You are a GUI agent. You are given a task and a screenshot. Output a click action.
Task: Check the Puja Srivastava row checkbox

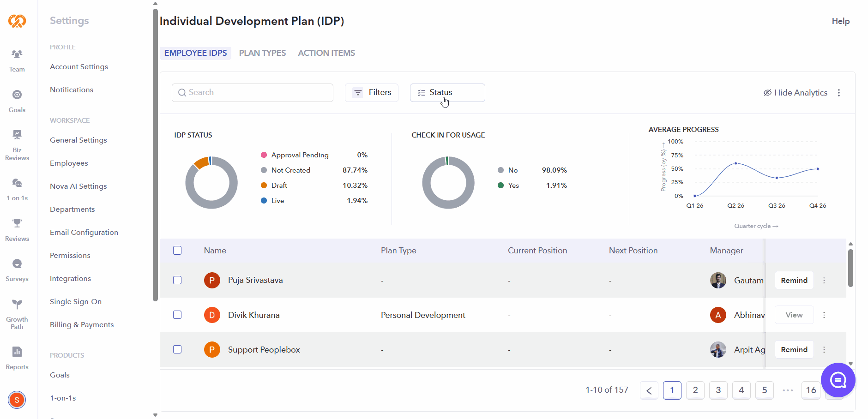coord(177,280)
